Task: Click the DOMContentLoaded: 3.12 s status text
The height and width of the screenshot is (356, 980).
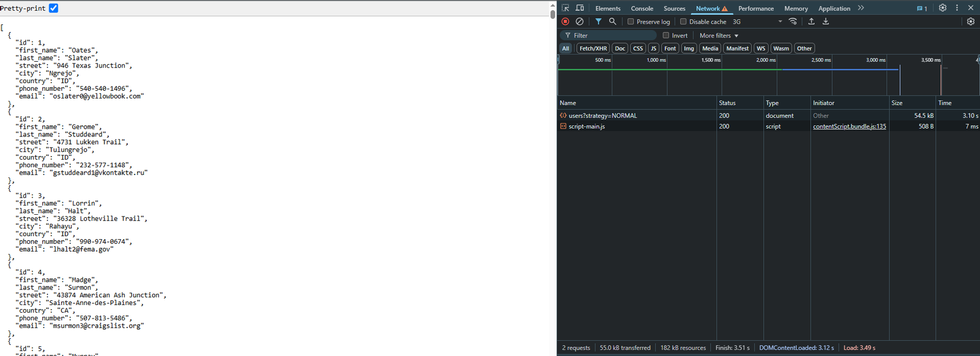Action: click(796, 348)
